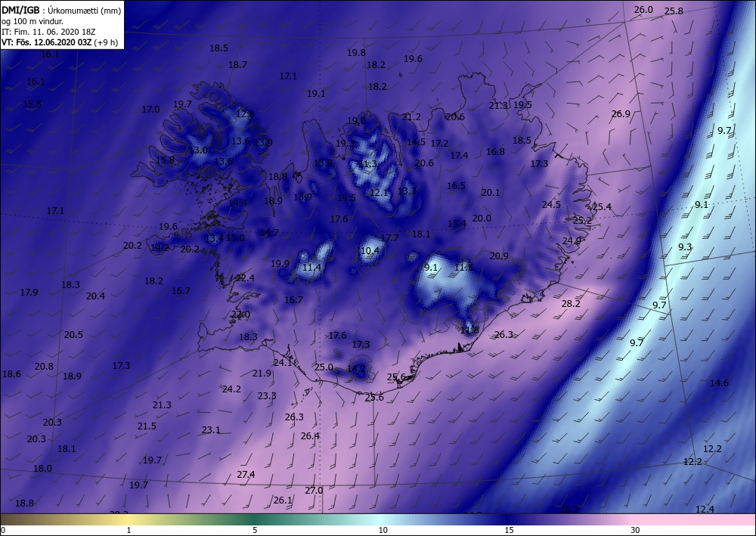Click the map value 21.5
Screen dimensions: 756x536
point(147,426)
